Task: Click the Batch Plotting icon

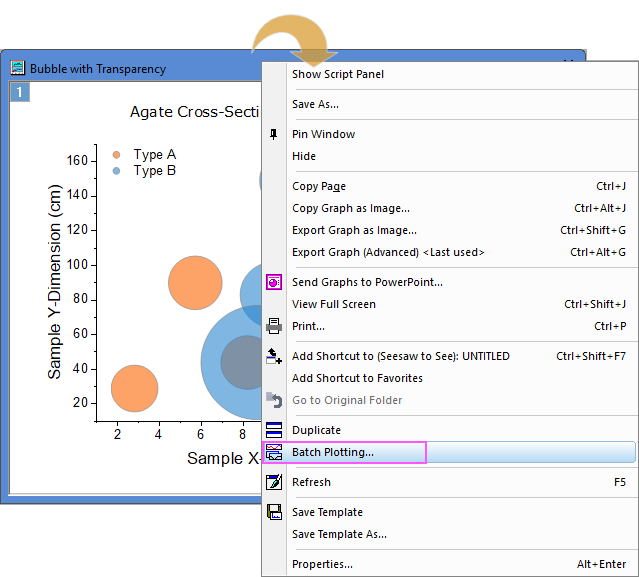Action: (275, 452)
